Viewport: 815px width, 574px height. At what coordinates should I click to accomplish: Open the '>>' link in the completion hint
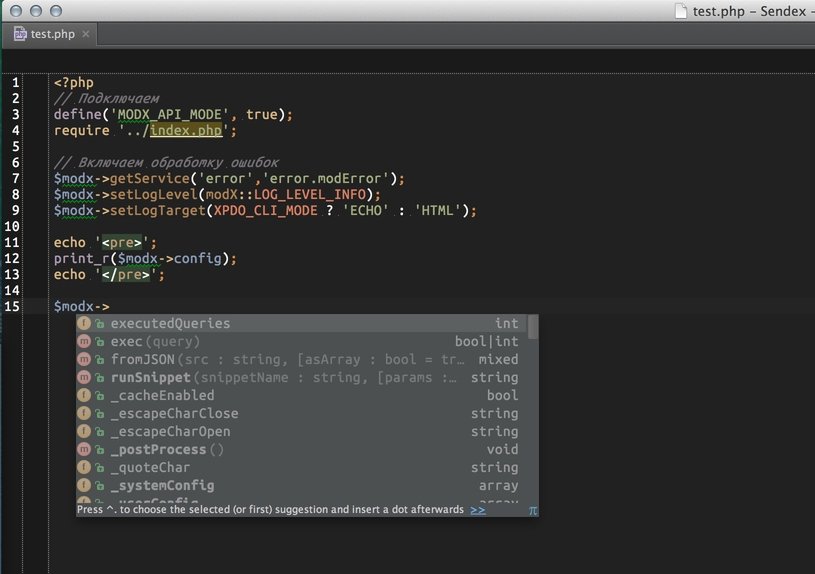click(x=478, y=510)
